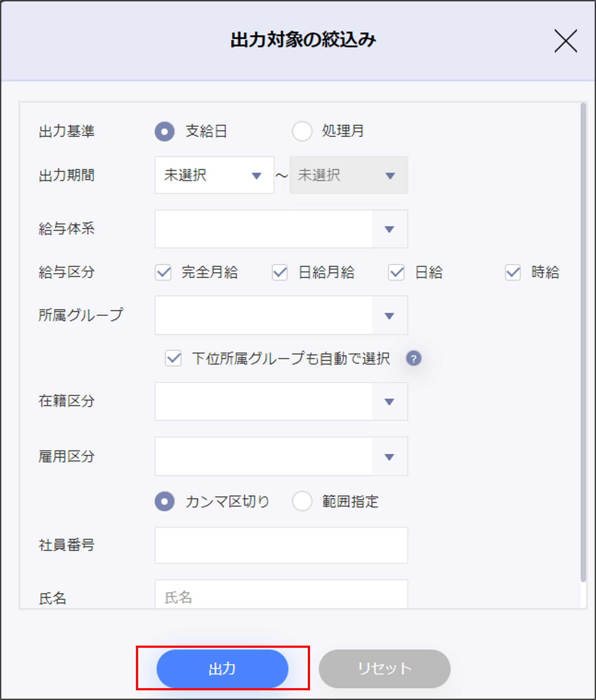Close the 出力対象の絞込み dialog
The height and width of the screenshot is (700, 596).
(565, 41)
